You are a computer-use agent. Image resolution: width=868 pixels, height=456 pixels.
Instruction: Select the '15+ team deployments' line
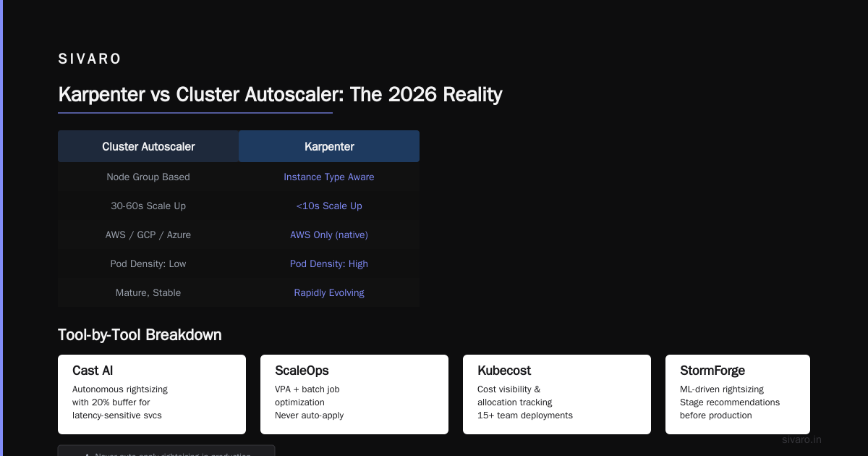pyautogui.click(x=525, y=415)
